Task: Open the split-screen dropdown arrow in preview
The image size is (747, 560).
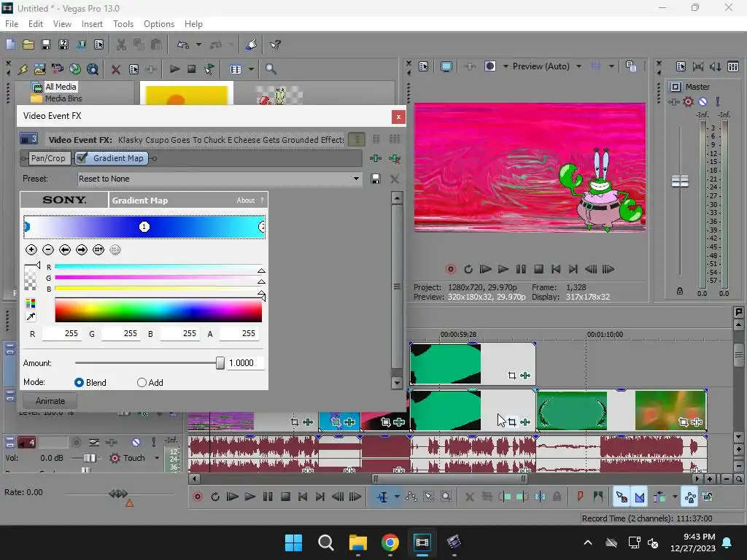Action: tap(506, 66)
